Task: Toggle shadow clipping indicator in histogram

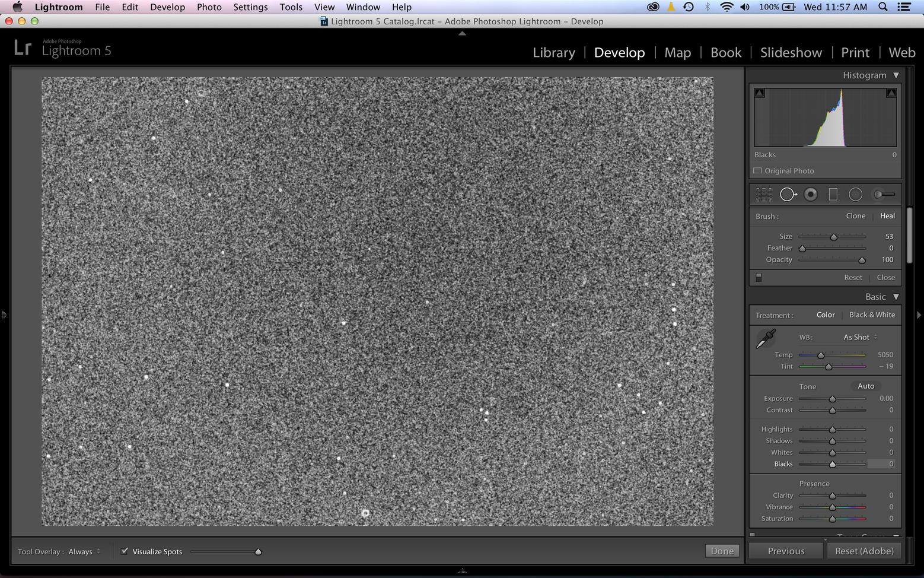Action: (x=760, y=93)
